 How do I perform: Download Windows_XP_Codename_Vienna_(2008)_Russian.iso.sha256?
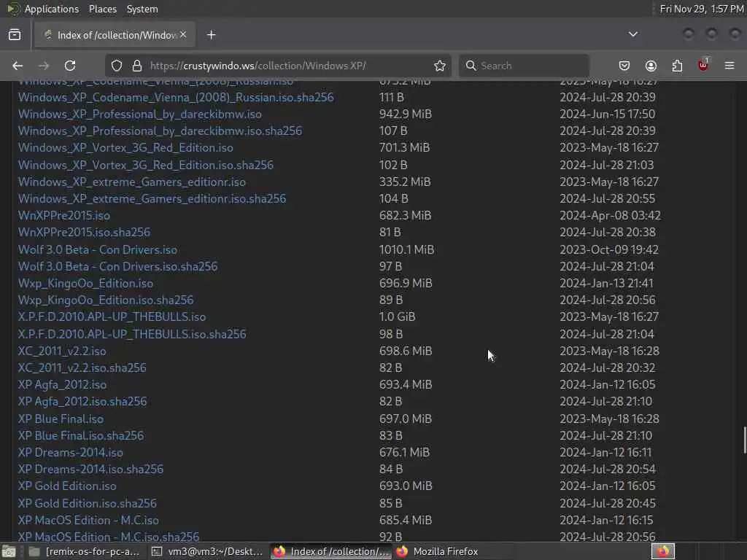pyautogui.click(x=176, y=97)
